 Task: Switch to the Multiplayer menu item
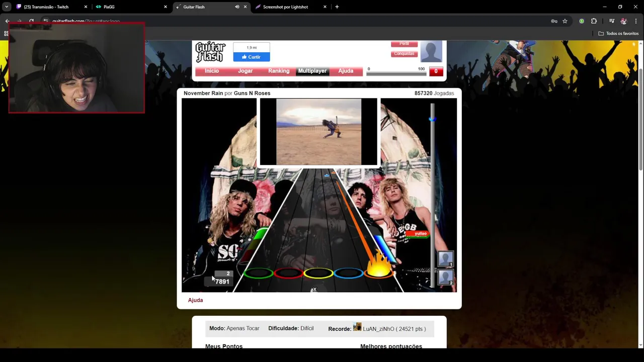coord(312,71)
